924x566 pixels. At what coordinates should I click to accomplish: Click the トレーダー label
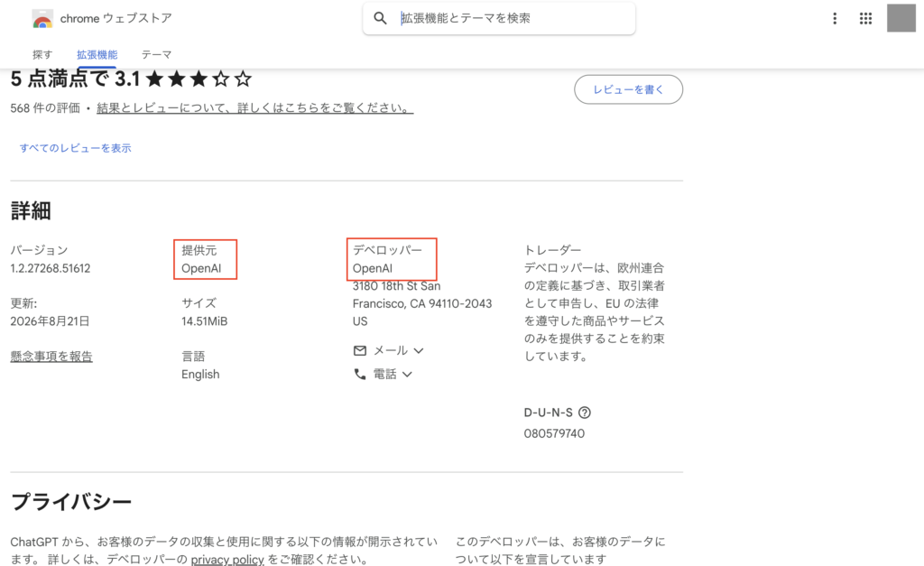[x=553, y=250]
